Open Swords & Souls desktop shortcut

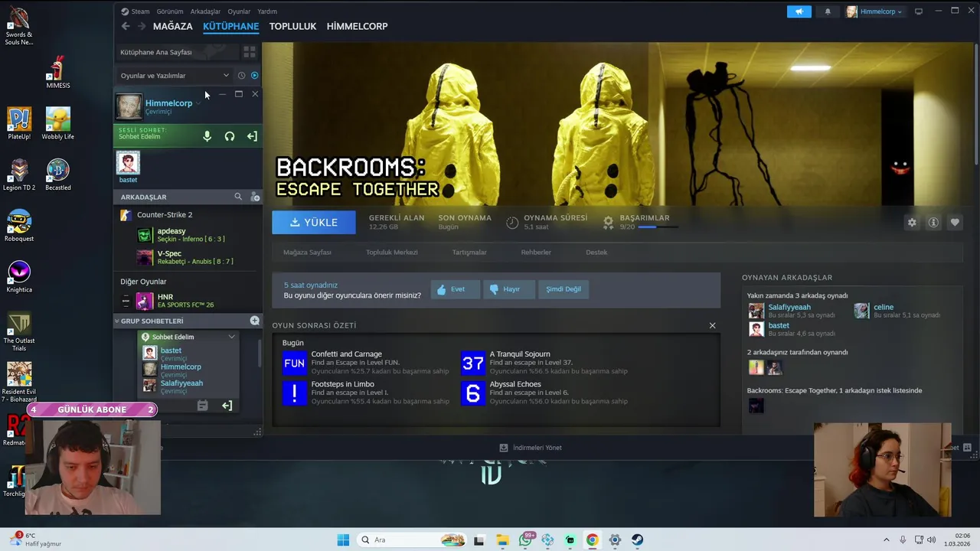click(x=18, y=26)
